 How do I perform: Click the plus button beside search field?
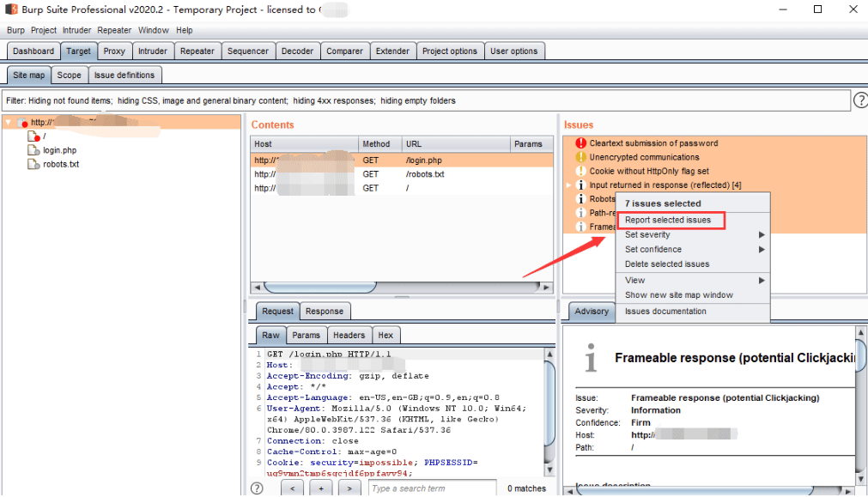[x=321, y=488]
